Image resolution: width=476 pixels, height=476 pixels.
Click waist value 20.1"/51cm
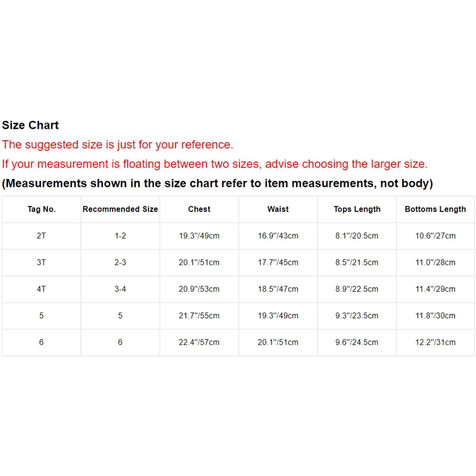[x=278, y=342]
